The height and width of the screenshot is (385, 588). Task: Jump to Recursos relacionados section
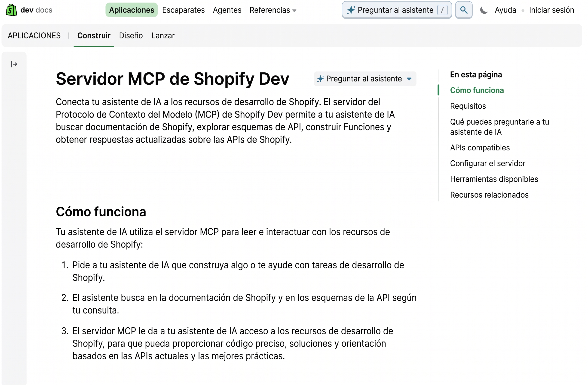click(489, 195)
